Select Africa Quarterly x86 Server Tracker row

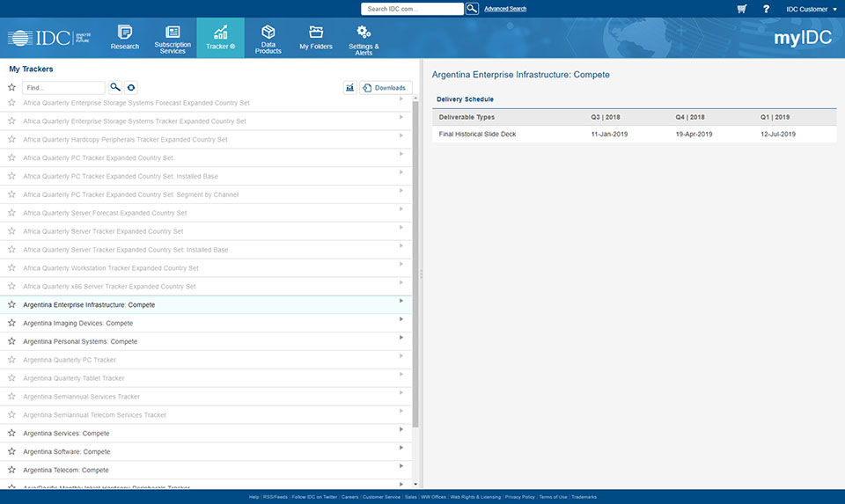pos(206,286)
